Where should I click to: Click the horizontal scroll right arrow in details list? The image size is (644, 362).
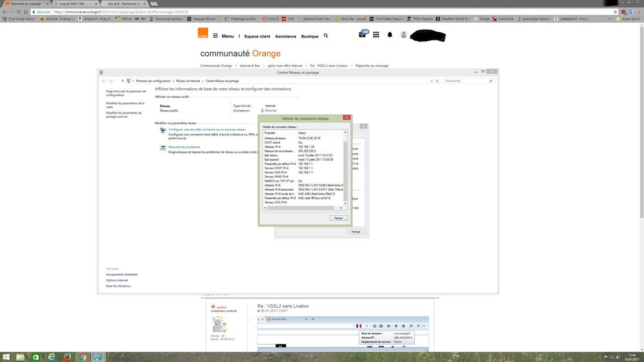tap(341, 207)
